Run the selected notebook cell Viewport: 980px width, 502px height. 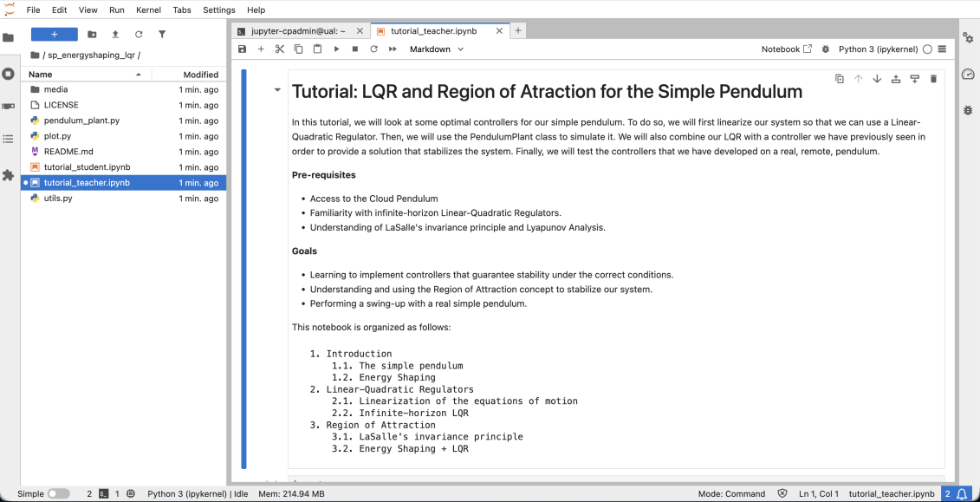coord(336,49)
